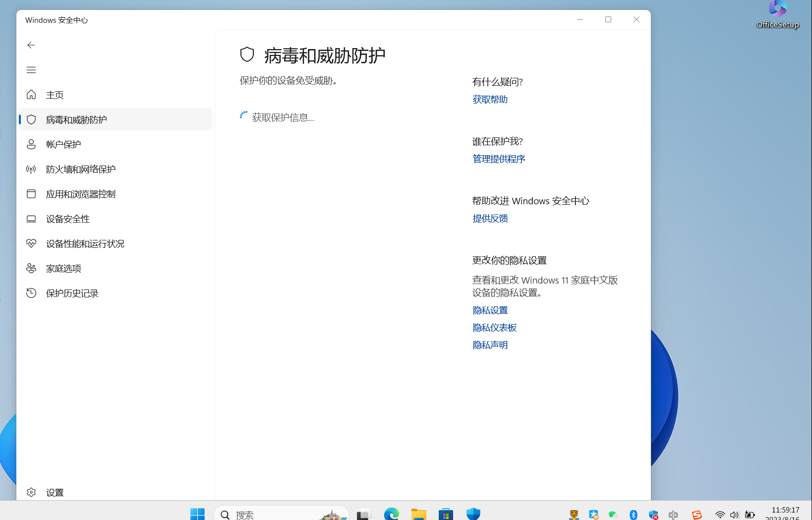812x520 pixels.
Task: Click the 隐私仪表板 link
Action: (494, 328)
